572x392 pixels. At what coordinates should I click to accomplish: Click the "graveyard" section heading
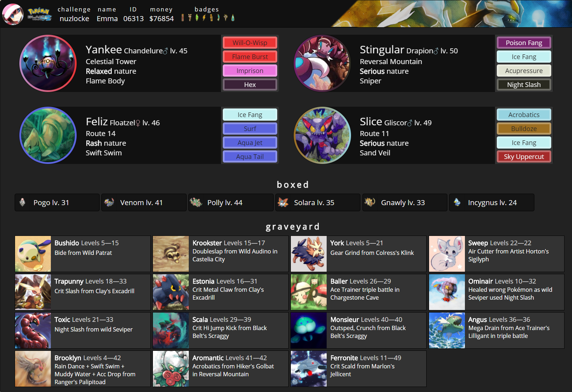point(293,227)
